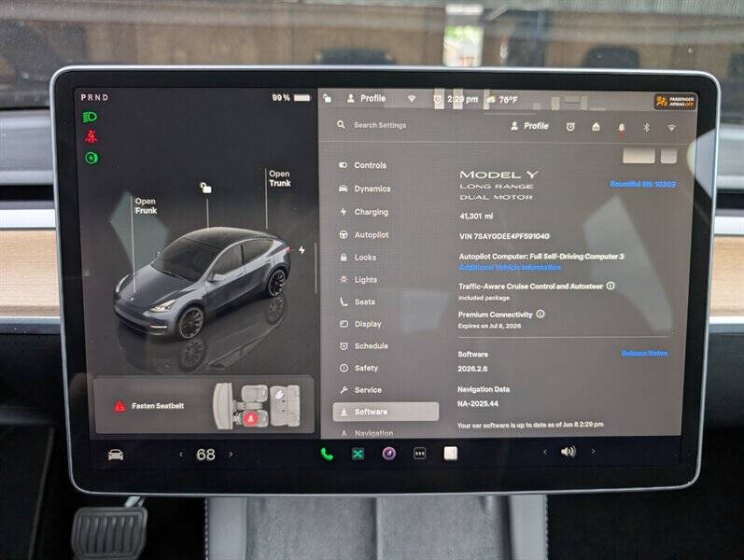Open Display settings menu

360,324
